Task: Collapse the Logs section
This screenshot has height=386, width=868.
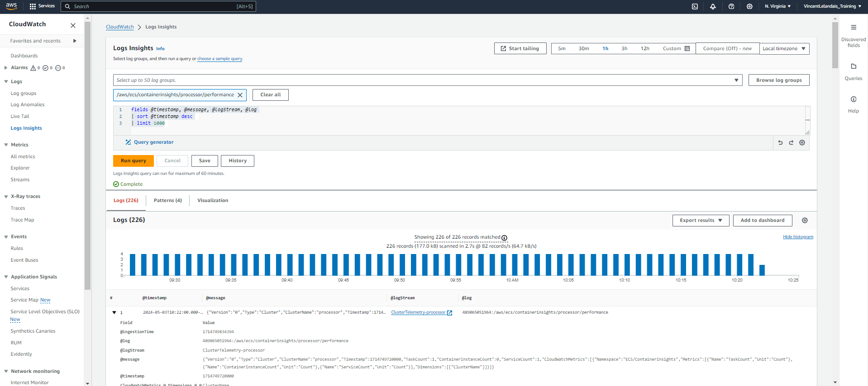Action: tap(6, 82)
